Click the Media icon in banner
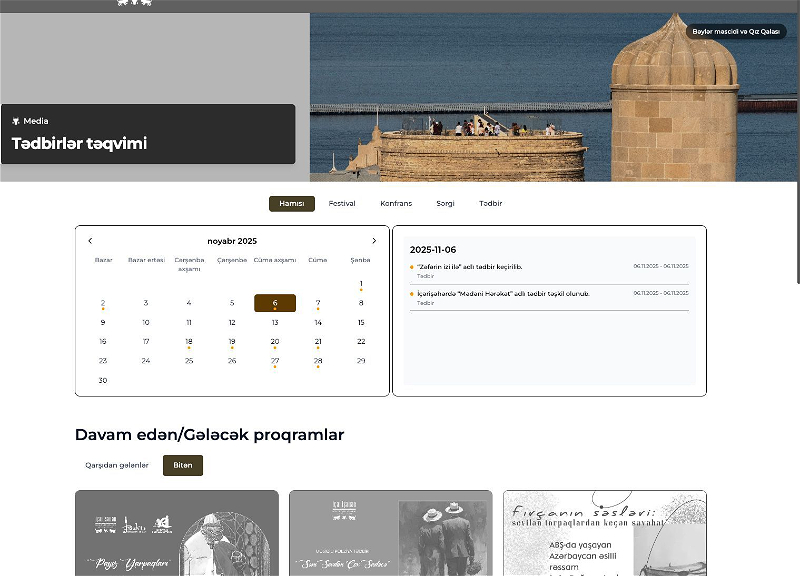The width and height of the screenshot is (800, 576). [x=16, y=121]
